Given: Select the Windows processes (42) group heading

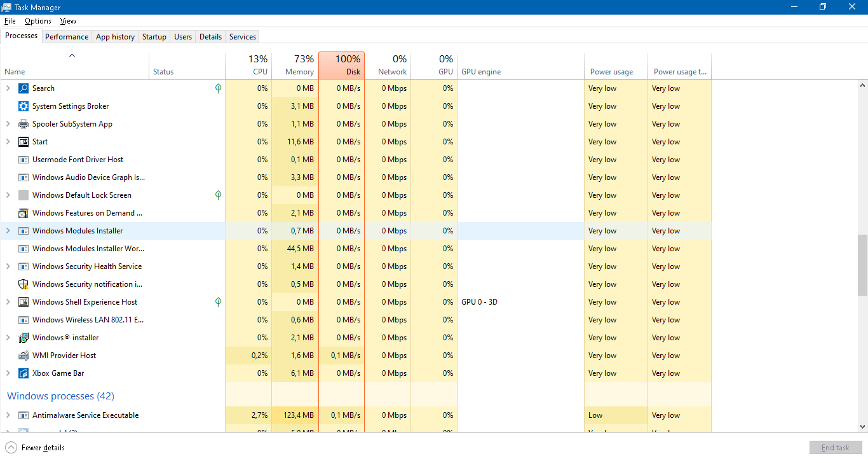Looking at the screenshot, I should pyautogui.click(x=60, y=396).
